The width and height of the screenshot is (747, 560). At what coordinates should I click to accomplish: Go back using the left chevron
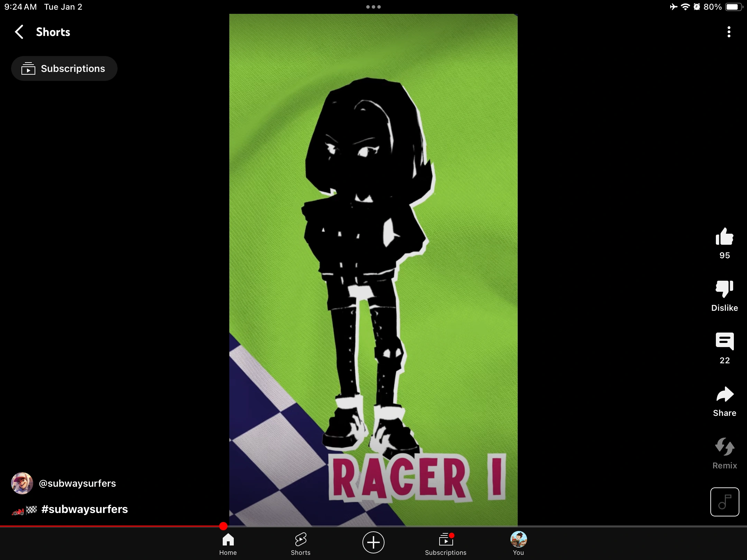click(x=19, y=32)
